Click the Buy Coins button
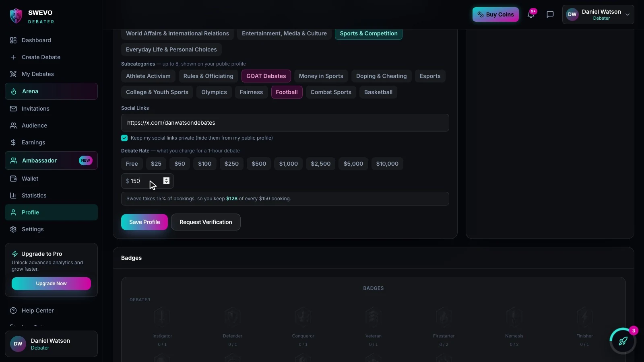 tap(495, 14)
